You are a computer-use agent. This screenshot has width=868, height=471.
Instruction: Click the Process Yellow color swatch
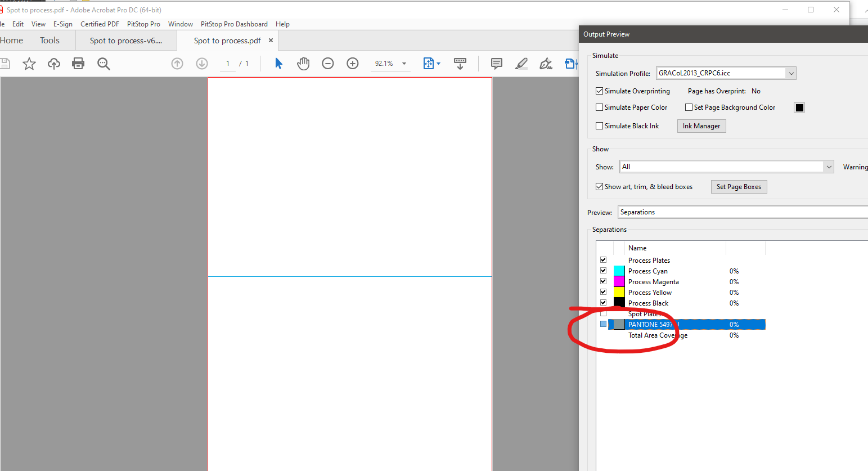(x=619, y=292)
